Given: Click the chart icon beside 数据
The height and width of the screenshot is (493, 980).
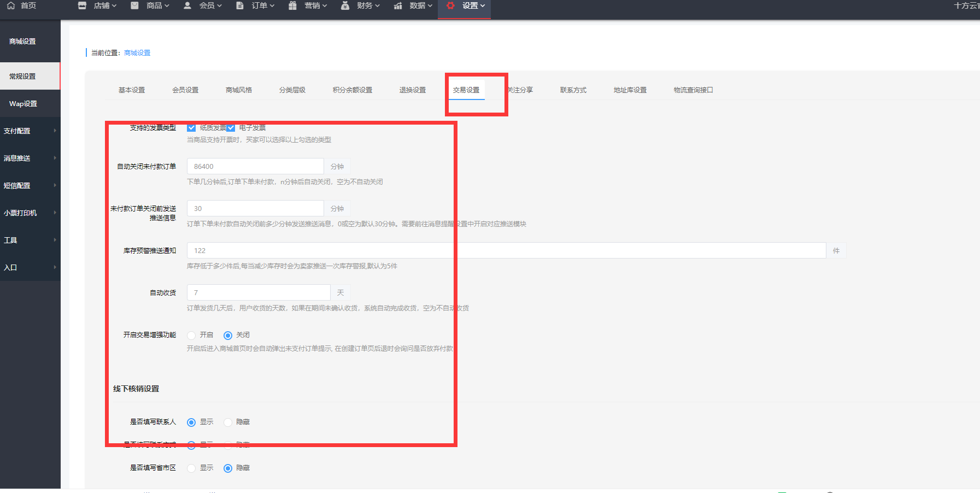Looking at the screenshot, I should [x=398, y=5].
